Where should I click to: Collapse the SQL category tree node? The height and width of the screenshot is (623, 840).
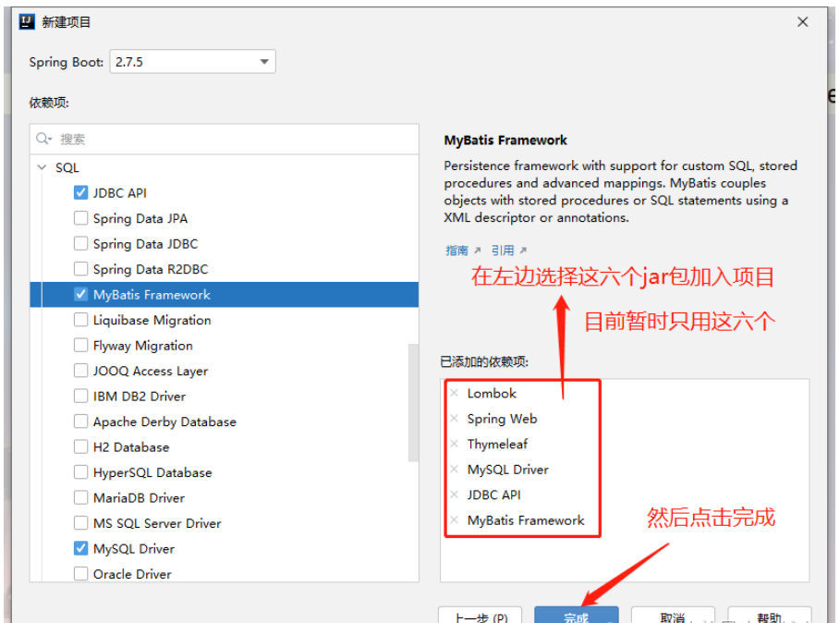coord(42,167)
